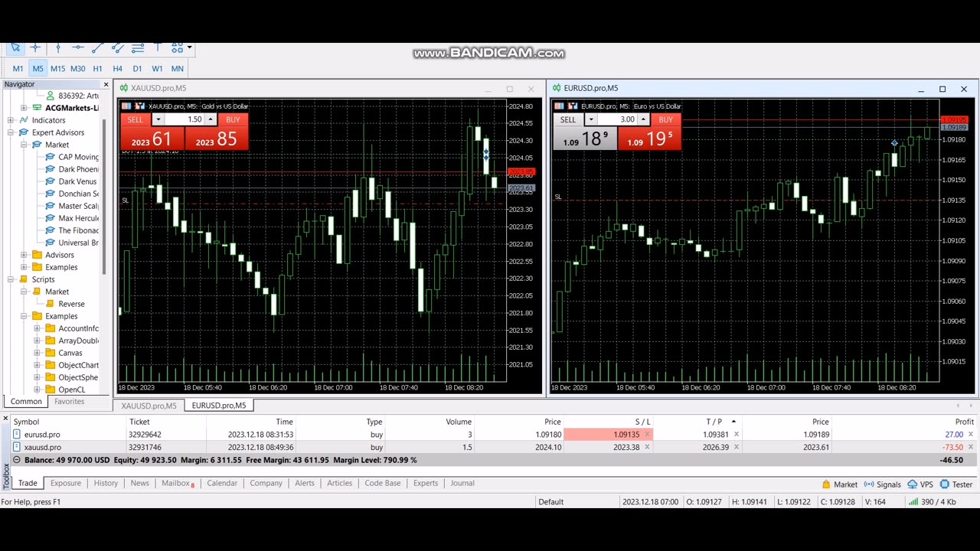Switch to H1 timeframe

point(97,69)
